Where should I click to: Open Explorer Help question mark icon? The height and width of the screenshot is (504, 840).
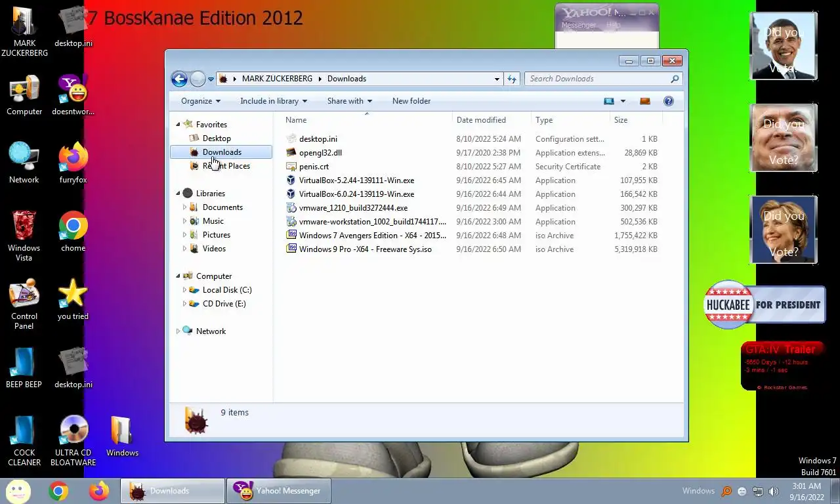click(x=669, y=101)
